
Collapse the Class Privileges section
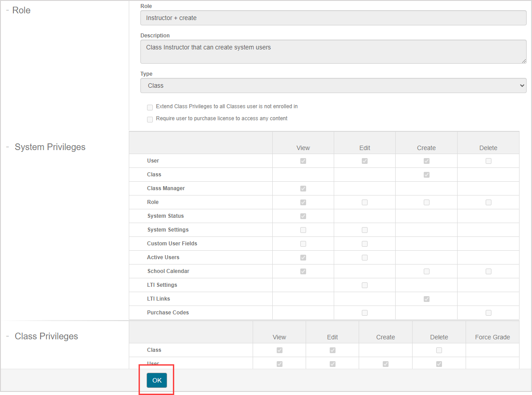point(8,336)
